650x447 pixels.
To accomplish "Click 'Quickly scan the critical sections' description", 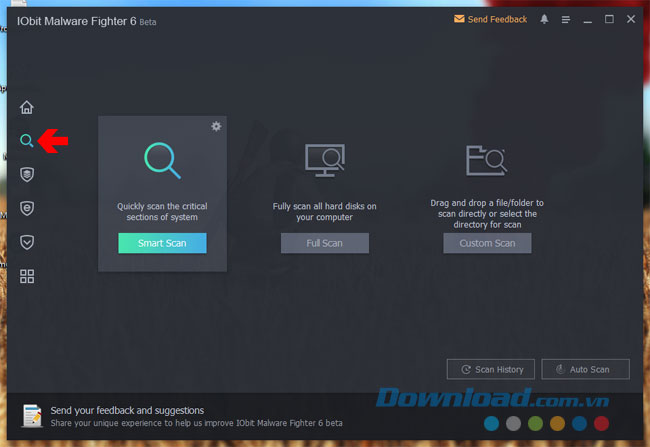I will tap(162, 212).
